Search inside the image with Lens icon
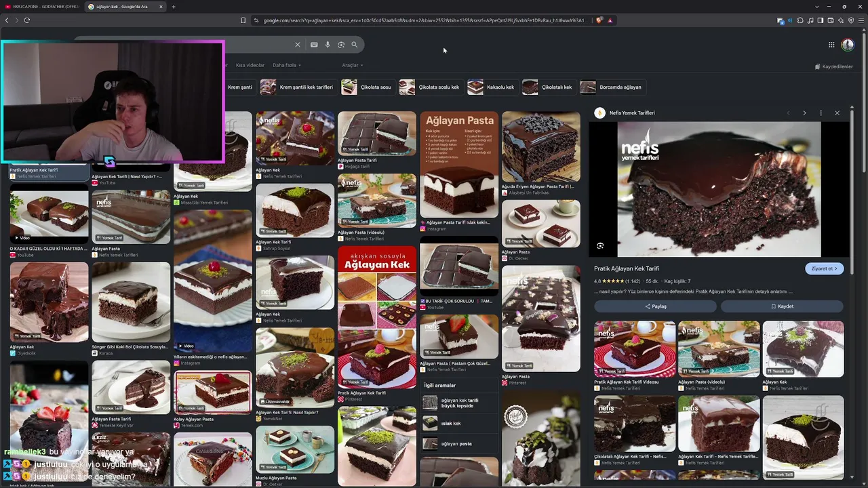Screen dimensions: 868x488 600,246
